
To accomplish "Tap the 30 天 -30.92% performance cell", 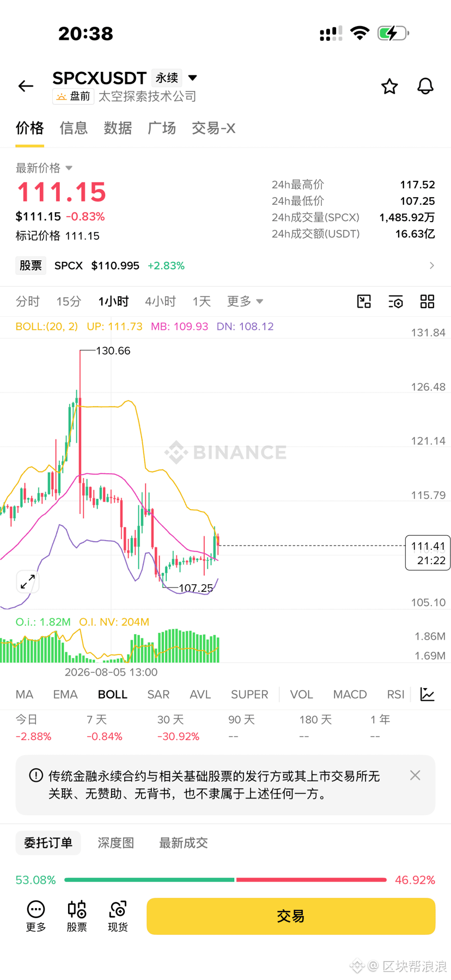I will tap(178, 728).
